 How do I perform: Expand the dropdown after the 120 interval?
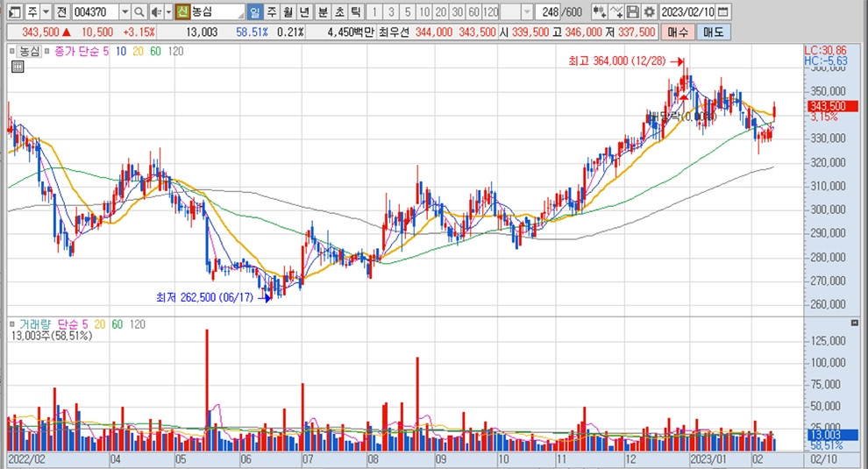click(x=526, y=12)
